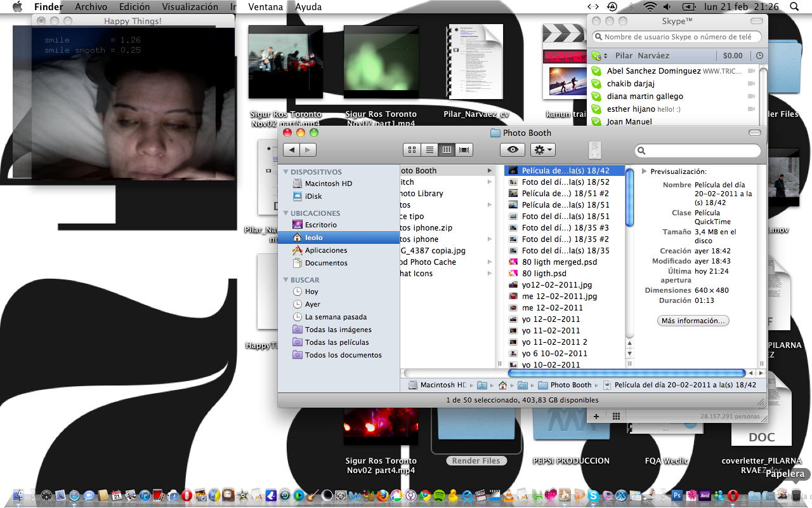Image resolution: width=812 pixels, height=508 pixels.
Task: Open the gear Action dropdown menu
Action: click(543, 150)
